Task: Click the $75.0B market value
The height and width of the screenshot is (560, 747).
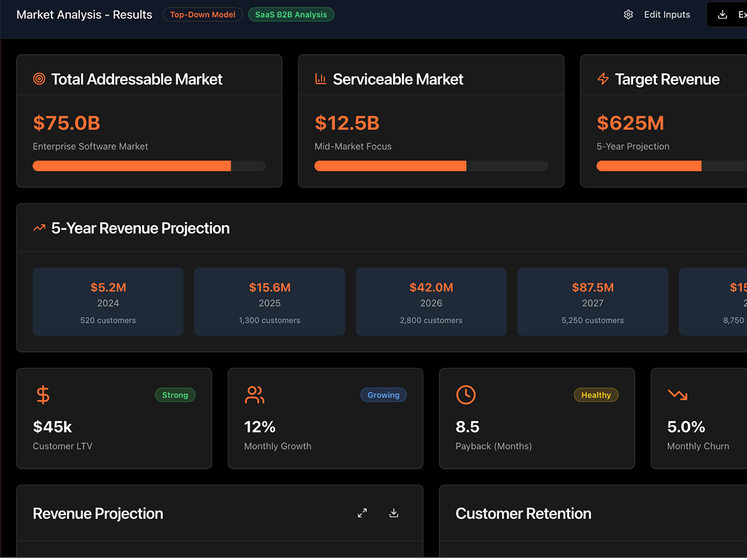Action: (67, 123)
